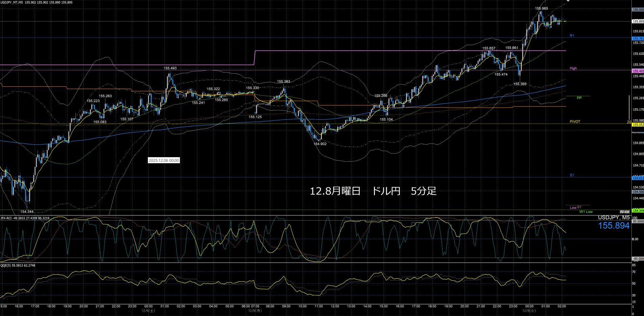Image resolution: width=644 pixels, height=316 pixels.
Task: Click the pink 155.493 price axis tag
Action: (638, 71)
